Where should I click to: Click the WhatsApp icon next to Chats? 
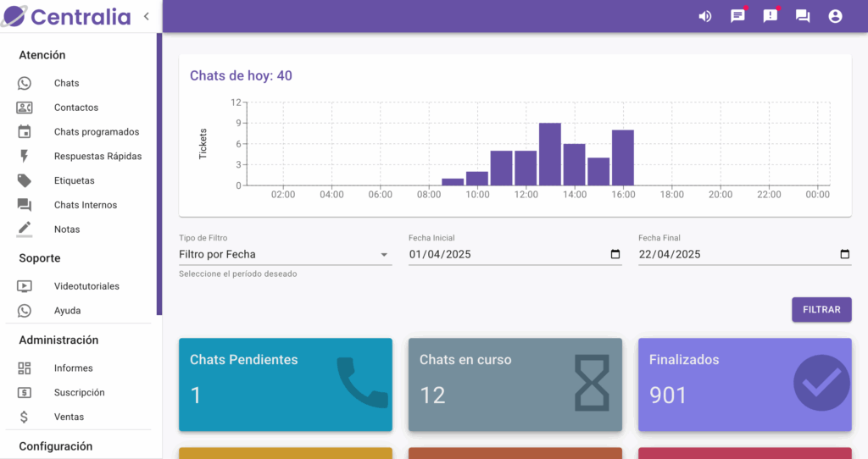[x=25, y=83]
